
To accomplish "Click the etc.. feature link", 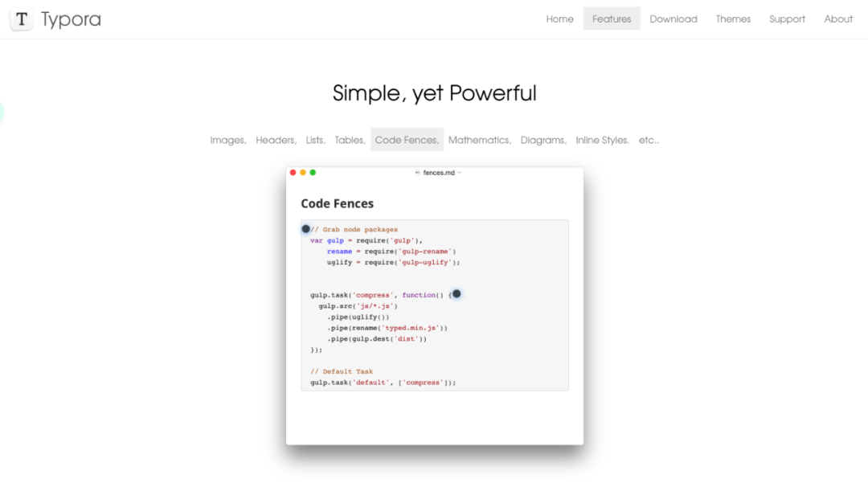I will pos(649,140).
